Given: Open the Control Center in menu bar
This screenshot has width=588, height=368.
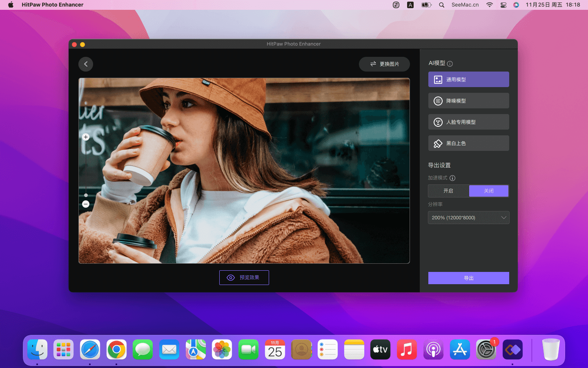Looking at the screenshot, I should 503,5.
